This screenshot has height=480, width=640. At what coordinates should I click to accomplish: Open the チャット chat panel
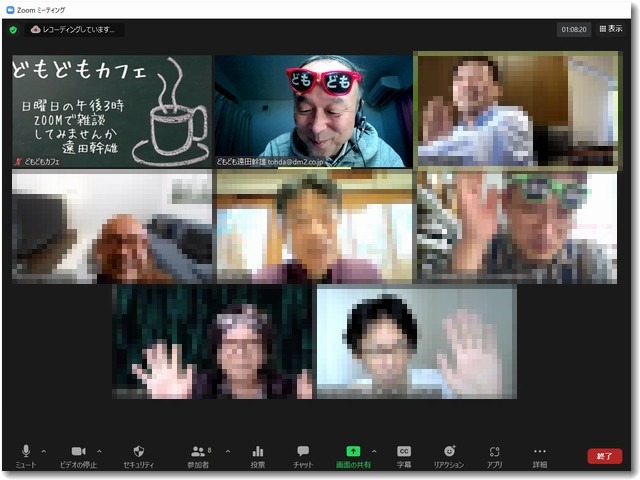pyautogui.click(x=303, y=456)
